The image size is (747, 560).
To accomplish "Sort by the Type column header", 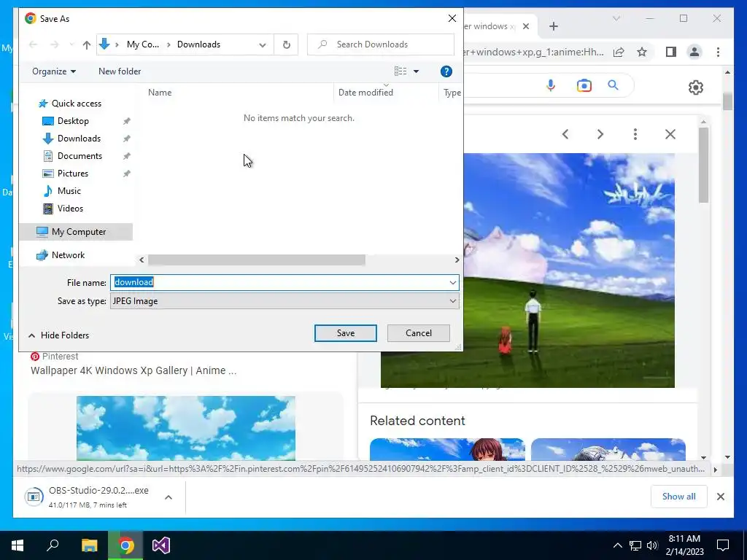I will click(452, 93).
